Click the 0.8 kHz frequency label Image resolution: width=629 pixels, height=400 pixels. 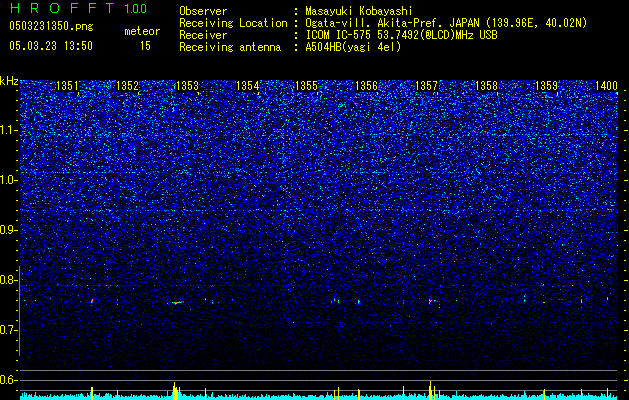click(x=9, y=280)
